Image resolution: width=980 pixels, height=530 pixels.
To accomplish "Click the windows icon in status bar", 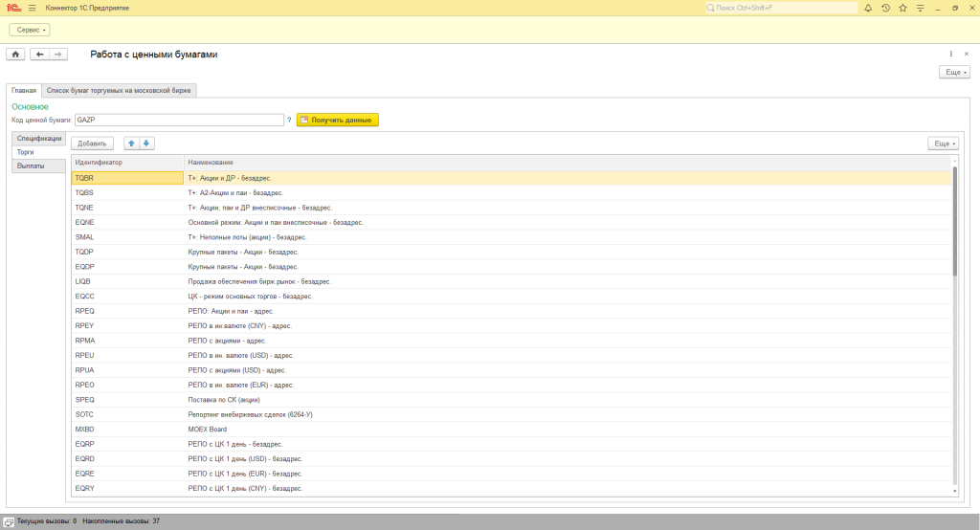I will coord(8,522).
